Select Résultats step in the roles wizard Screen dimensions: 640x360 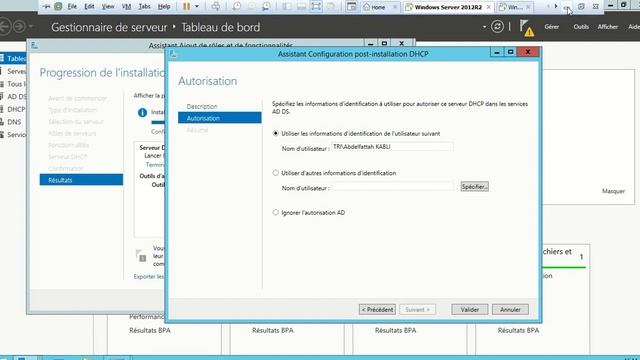click(81, 180)
